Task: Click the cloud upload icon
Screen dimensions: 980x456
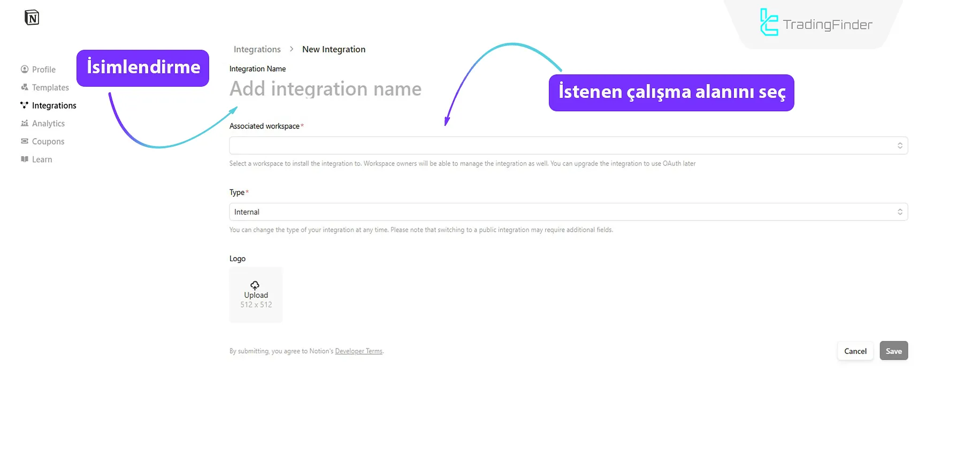Action: tap(255, 285)
